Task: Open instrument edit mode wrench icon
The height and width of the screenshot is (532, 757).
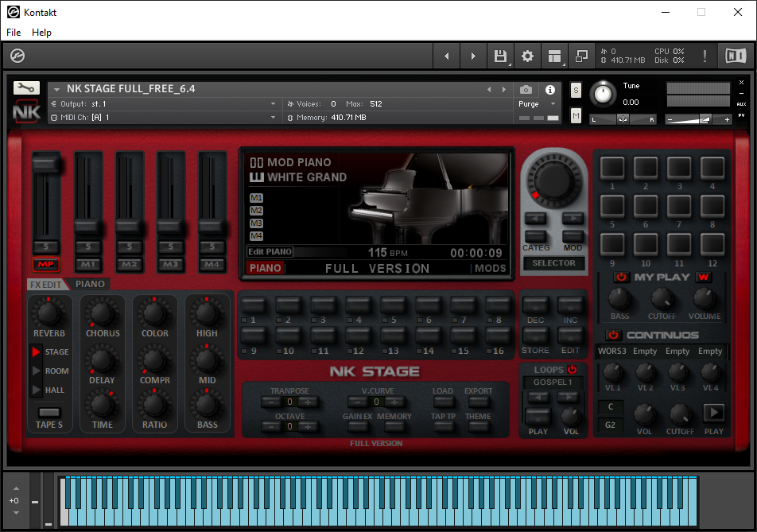Action: [x=26, y=87]
